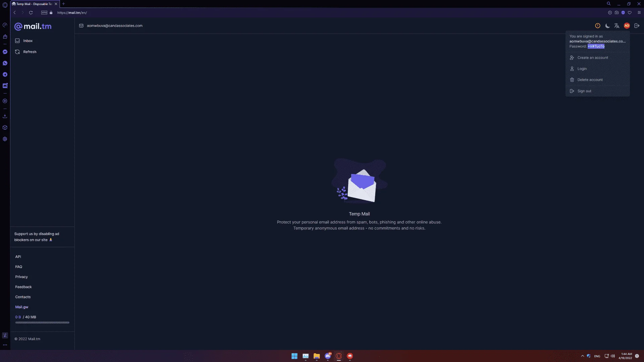The width and height of the screenshot is (644, 362).
Task: Open the API link in the sidebar
Action: (18, 257)
